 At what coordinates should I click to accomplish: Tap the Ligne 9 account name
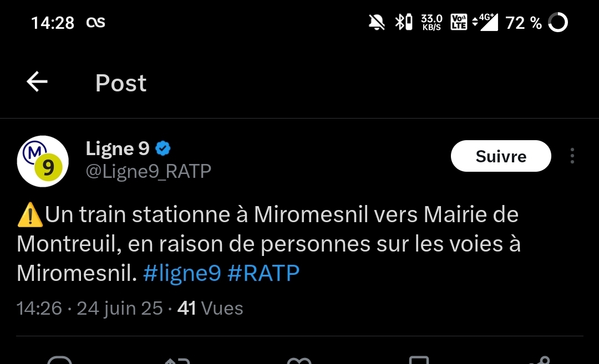[118, 148]
